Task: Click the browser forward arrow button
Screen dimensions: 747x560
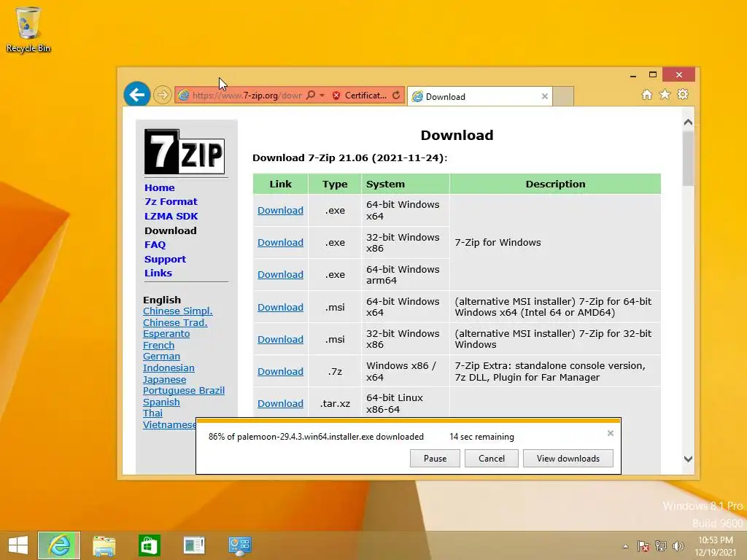Action: click(x=163, y=95)
